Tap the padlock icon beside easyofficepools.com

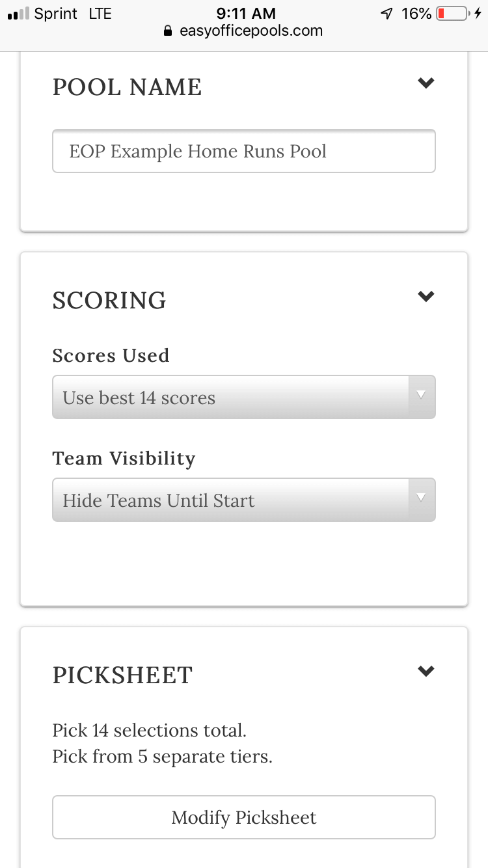[168, 31]
